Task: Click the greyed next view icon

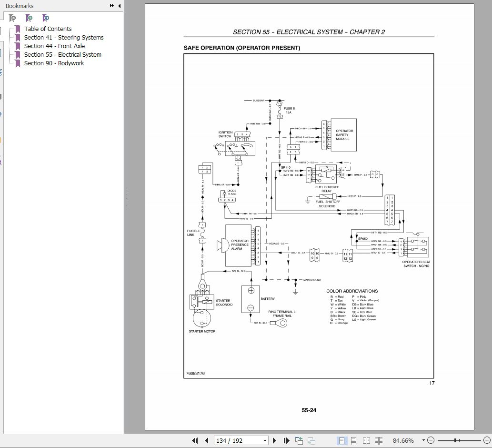Action: [311, 440]
